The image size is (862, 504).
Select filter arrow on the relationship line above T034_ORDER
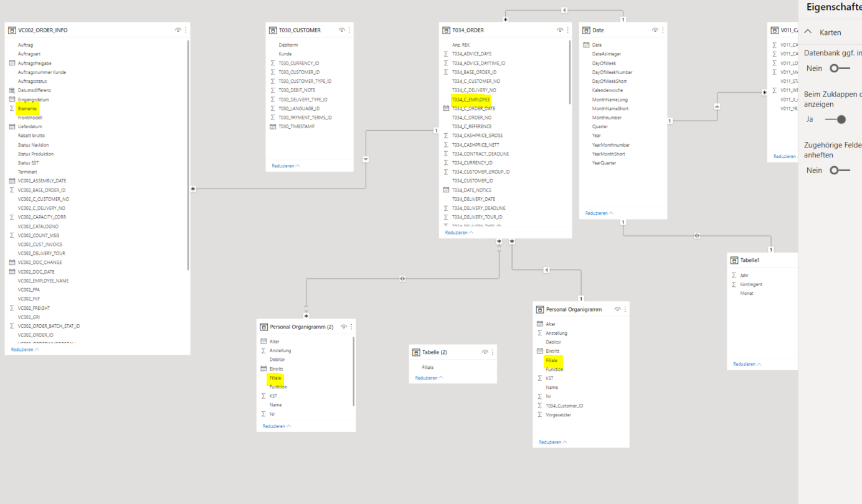click(564, 10)
